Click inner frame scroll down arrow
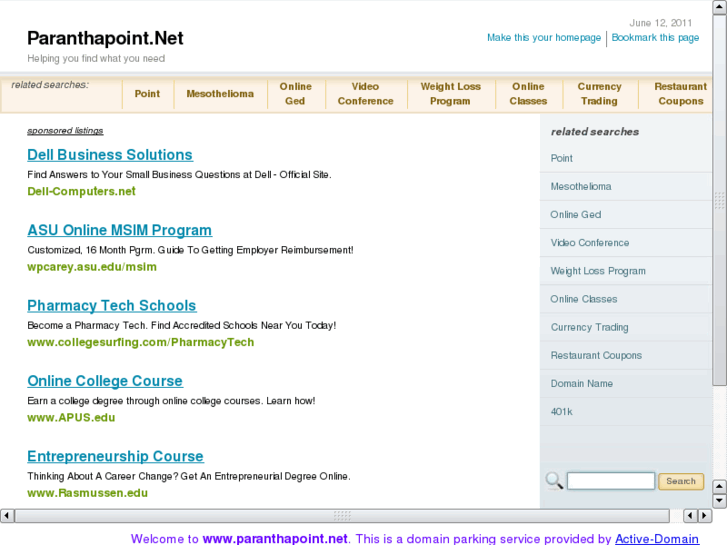This screenshot has width=727, height=545. [x=719, y=500]
